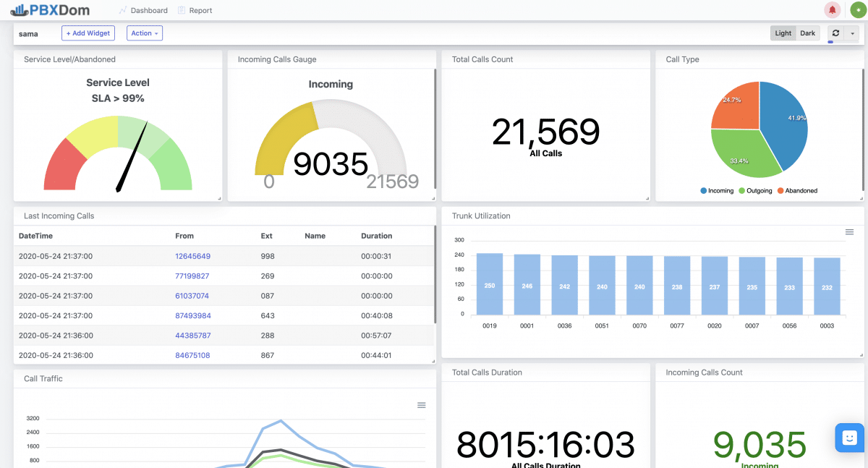Open the Call Traffic chart hamburger menu
Viewport: 868px width, 468px height.
click(x=422, y=405)
